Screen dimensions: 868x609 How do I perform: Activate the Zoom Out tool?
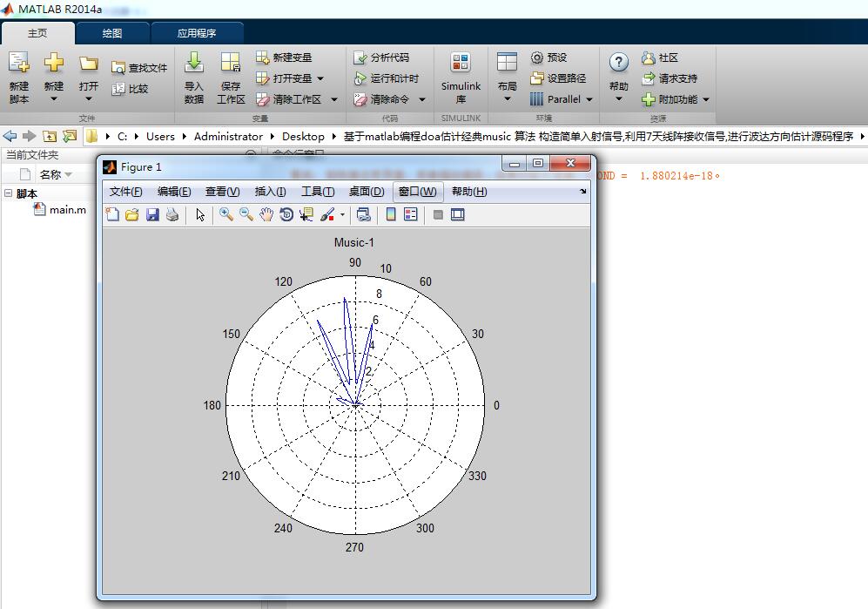pos(246,214)
